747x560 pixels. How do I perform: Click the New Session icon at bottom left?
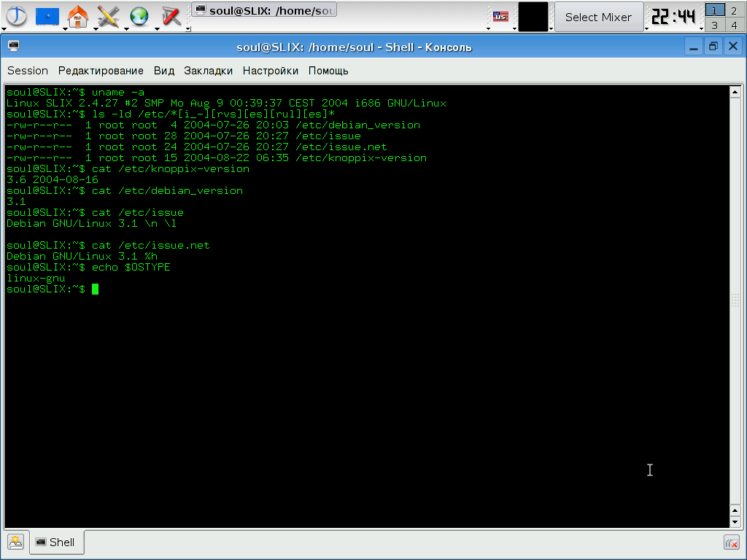click(x=16, y=542)
